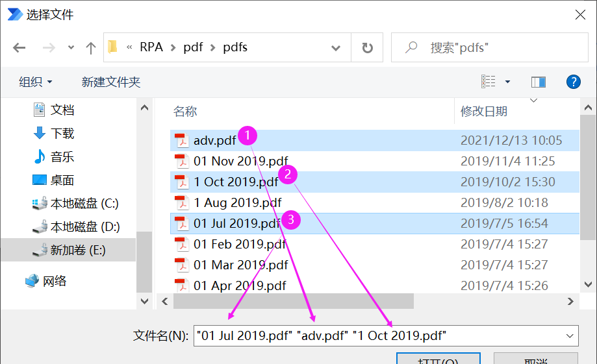597x364 pixels.
Task: Click file list vertical scrollbar thumb
Action: pyautogui.click(x=589, y=177)
